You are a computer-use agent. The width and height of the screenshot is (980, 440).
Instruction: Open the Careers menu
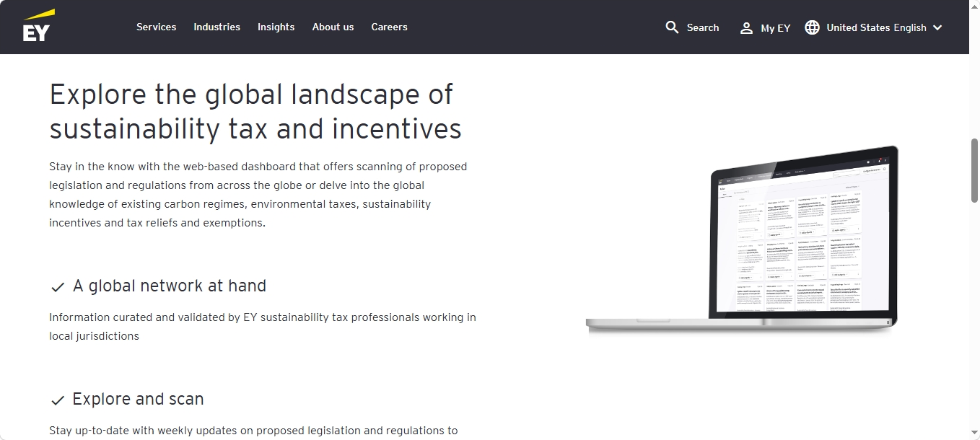coord(389,27)
